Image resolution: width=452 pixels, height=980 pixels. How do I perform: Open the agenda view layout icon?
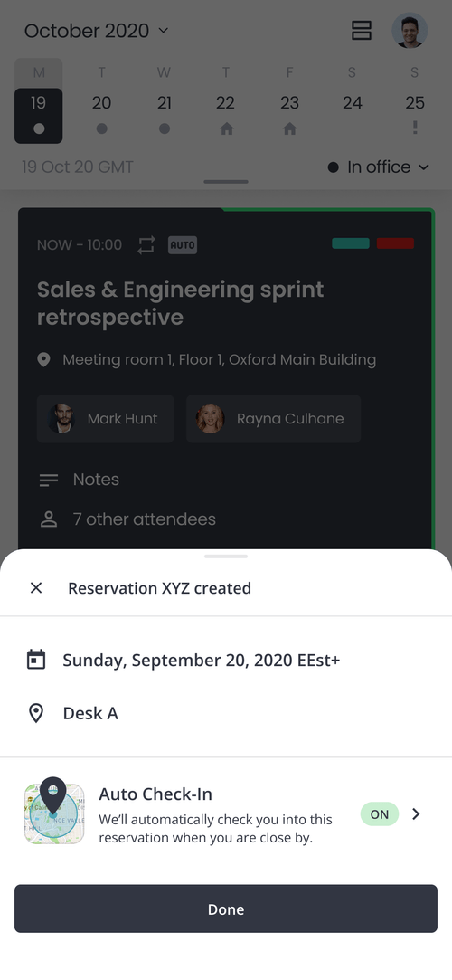[362, 31]
